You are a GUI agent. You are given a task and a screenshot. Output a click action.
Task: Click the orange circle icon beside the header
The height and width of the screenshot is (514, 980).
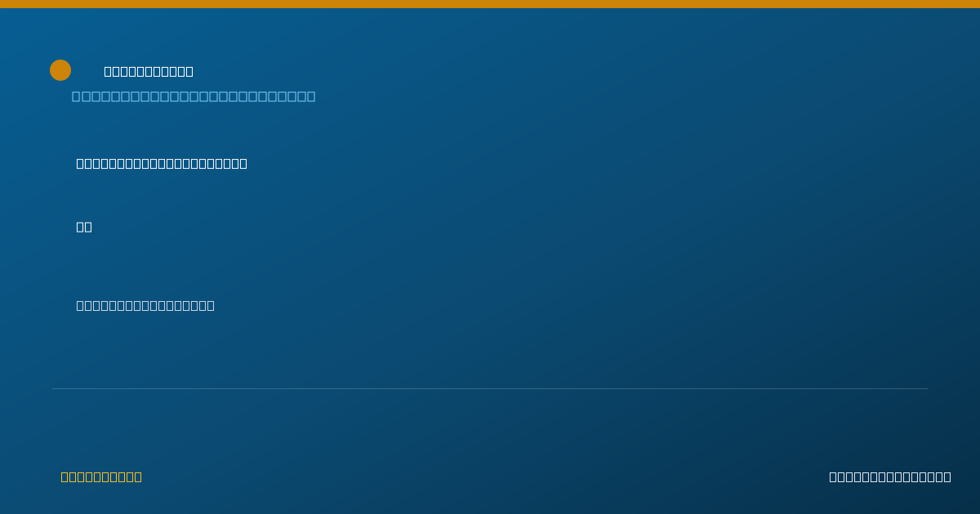click(60, 70)
